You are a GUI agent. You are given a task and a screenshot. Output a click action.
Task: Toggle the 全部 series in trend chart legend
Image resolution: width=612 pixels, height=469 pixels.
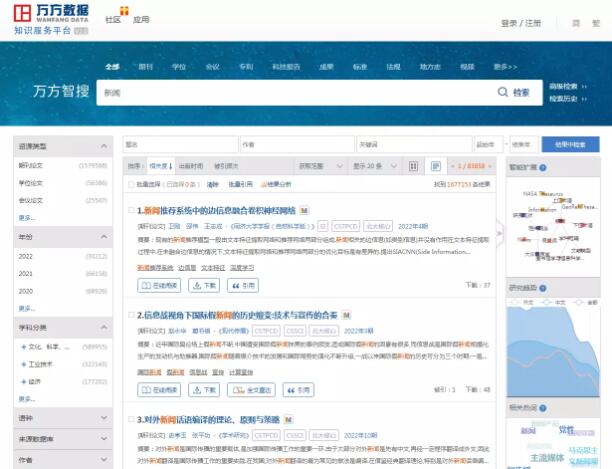point(586,302)
